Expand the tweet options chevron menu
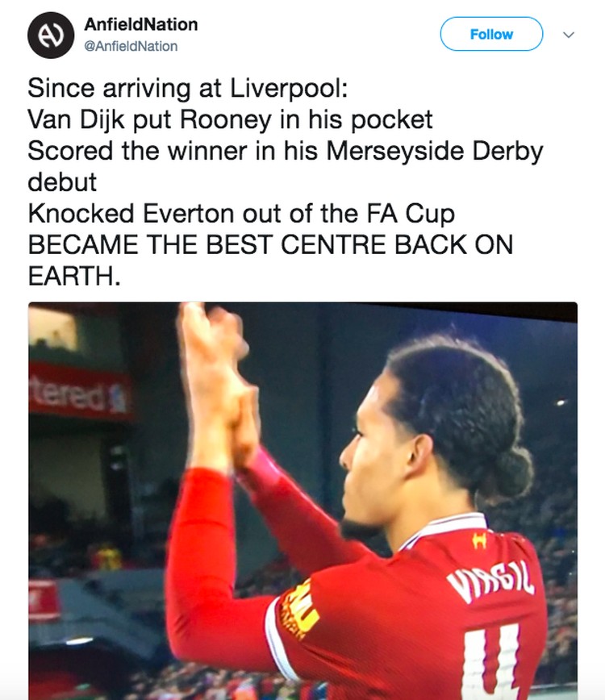Viewport: 605px width, 700px height. (x=569, y=35)
